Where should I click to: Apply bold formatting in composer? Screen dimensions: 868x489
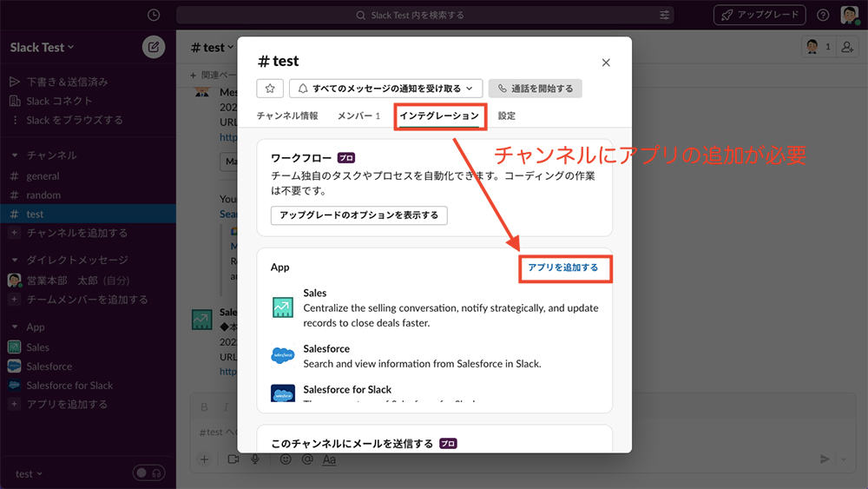(204, 407)
